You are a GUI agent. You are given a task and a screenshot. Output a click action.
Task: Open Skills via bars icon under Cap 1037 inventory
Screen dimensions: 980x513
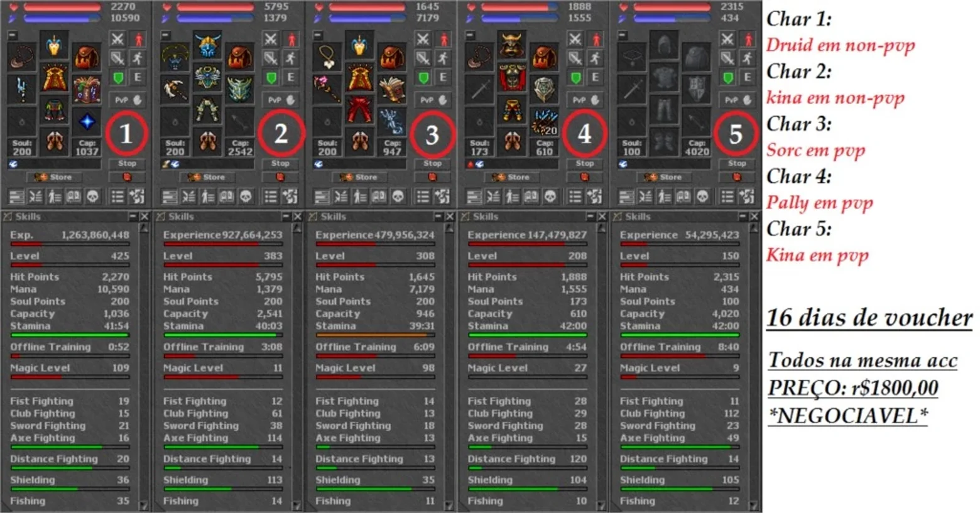pos(17,197)
